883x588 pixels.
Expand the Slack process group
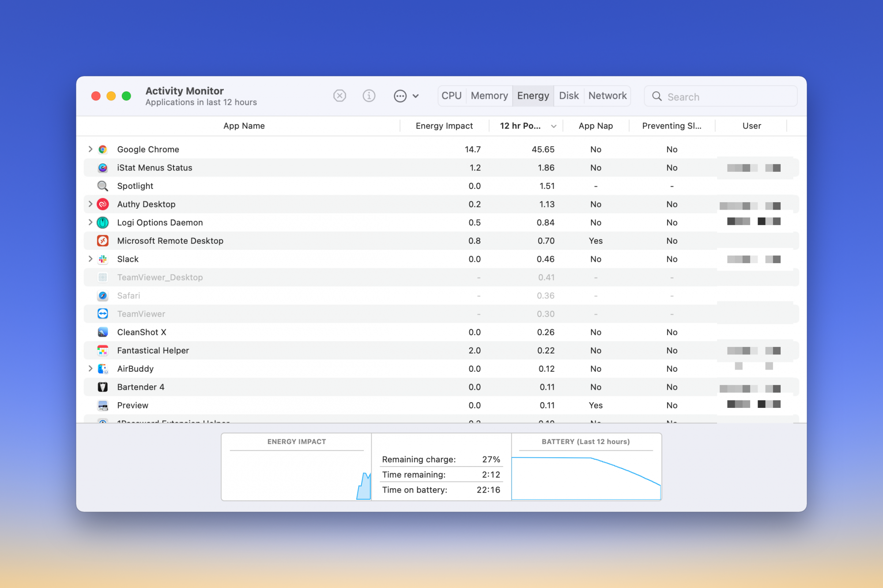(90, 259)
